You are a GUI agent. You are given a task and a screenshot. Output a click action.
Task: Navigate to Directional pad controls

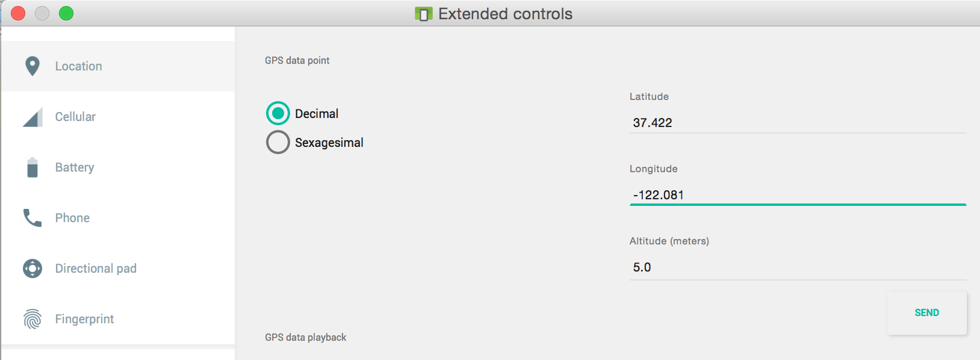click(96, 268)
